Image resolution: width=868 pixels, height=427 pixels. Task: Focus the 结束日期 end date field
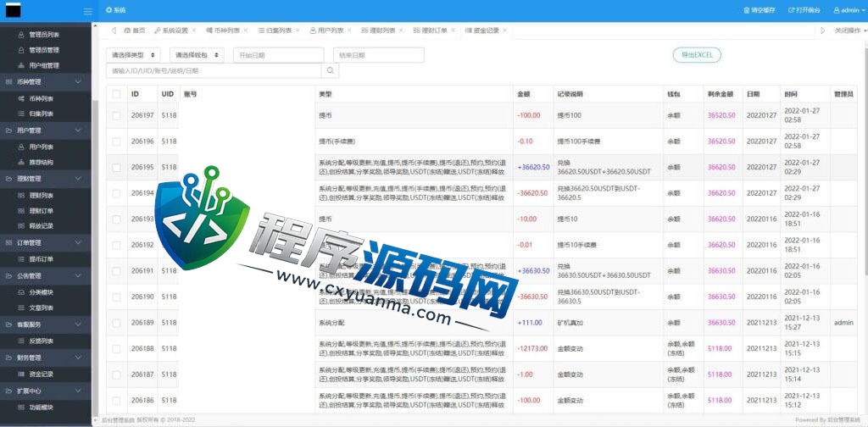[379, 55]
